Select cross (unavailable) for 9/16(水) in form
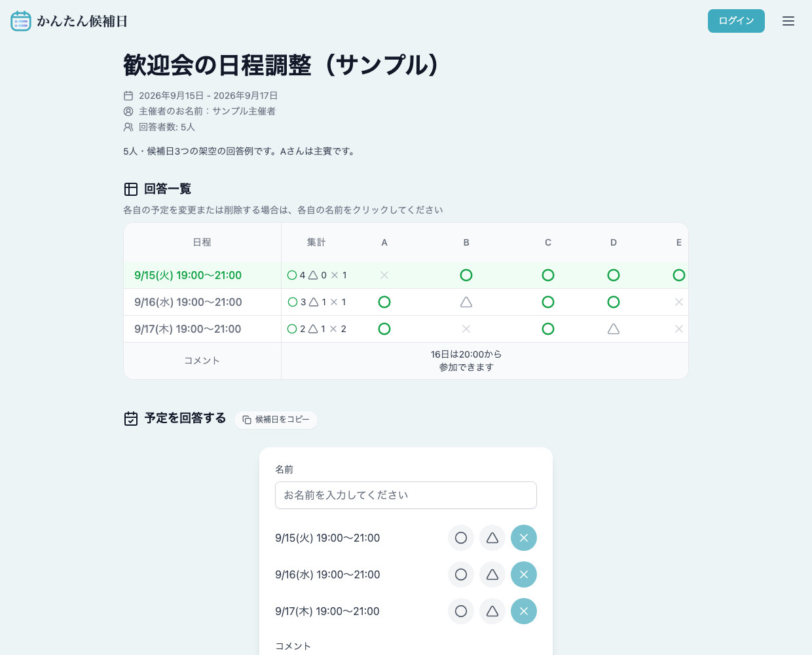Screen dimensions: 812x655 pos(524,574)
